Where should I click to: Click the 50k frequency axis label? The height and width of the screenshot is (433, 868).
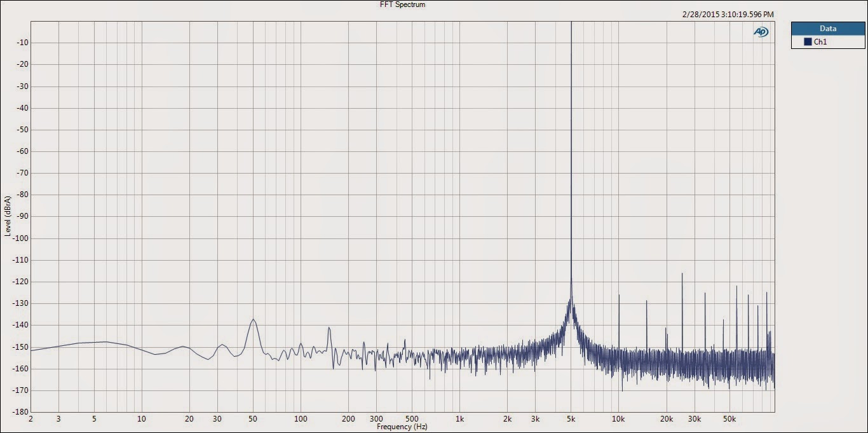(x=729, y=419)
